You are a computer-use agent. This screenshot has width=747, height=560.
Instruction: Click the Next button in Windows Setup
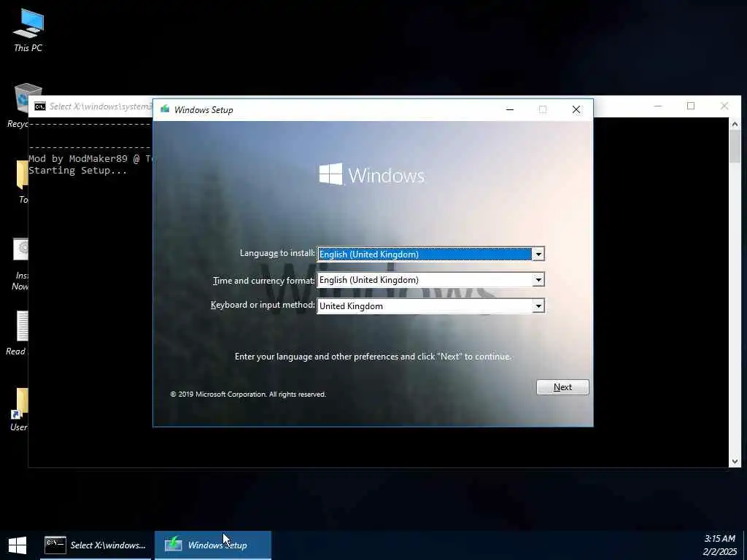(562, 387)
